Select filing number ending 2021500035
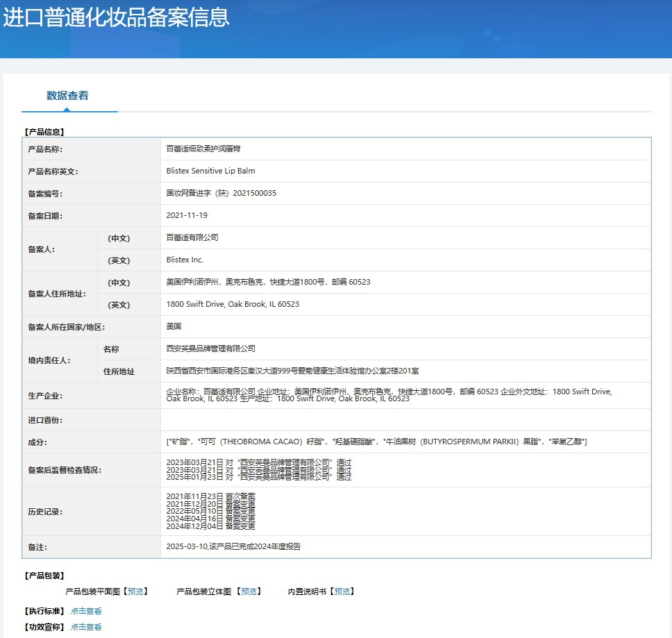Screen dimensions: 672x638 click(x=221, y=193)
